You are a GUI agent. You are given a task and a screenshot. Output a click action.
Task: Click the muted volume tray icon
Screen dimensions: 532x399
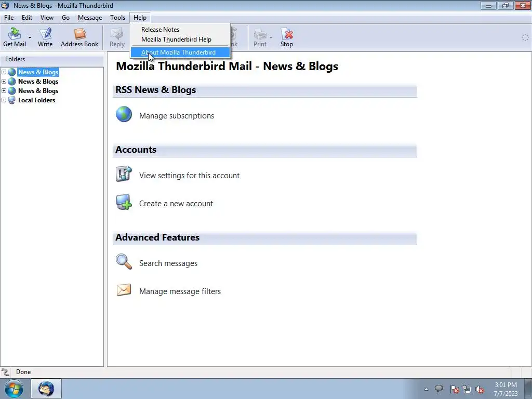pos(480,389)
